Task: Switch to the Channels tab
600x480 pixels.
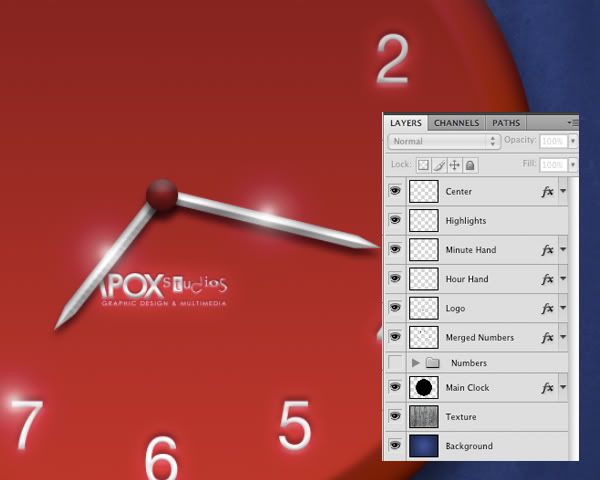Action: tap(456, 123)
